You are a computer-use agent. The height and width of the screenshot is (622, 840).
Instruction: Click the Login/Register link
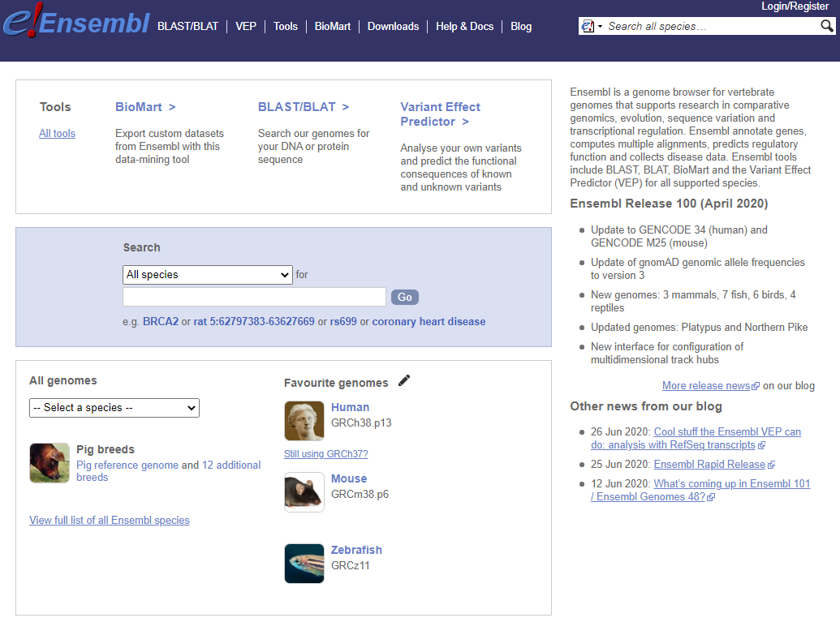tap(795, 6)
